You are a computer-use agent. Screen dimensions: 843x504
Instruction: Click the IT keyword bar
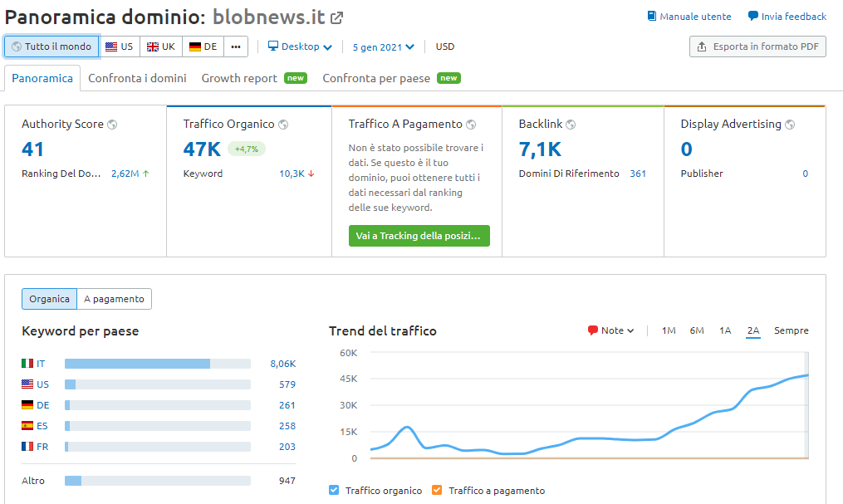tap(158, 364)
